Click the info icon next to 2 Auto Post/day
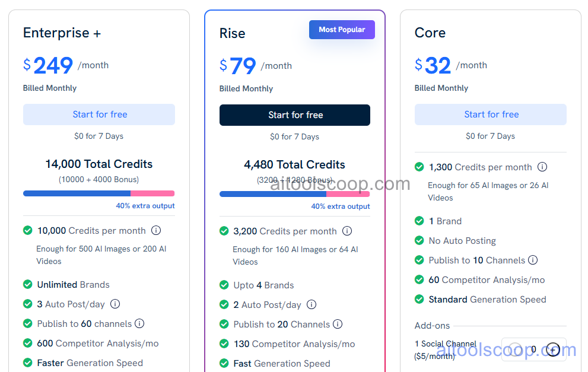The width and height of the screenshot is (588, 372). pos(312,304)
